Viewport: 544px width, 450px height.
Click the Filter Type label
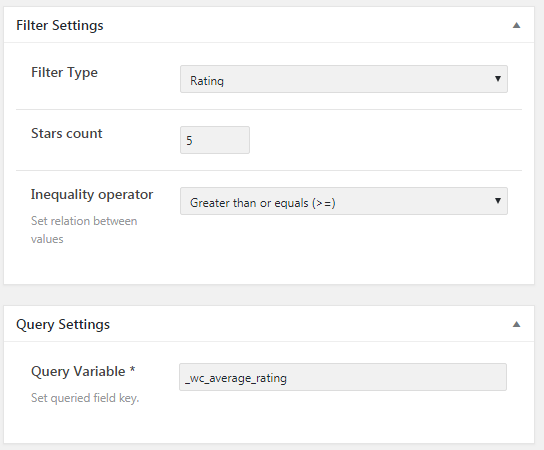coord(65,73)
